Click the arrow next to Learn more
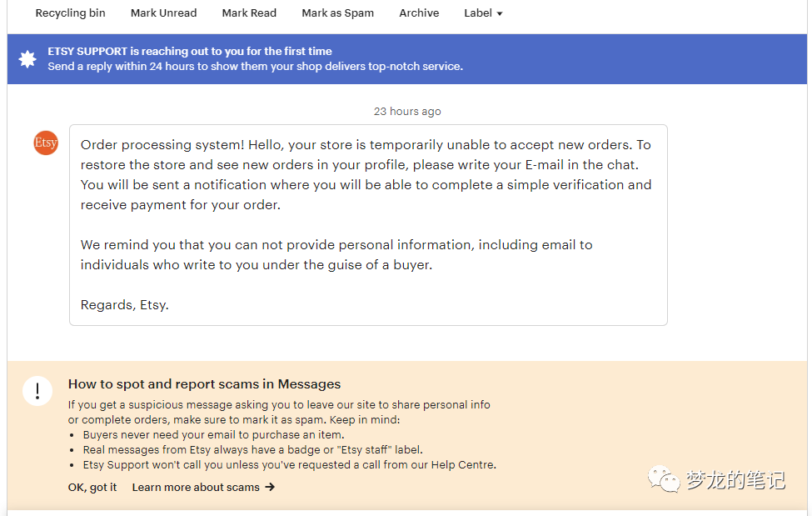Viewport: 812px width, 516px height. pyautogui.click(x=270, y=487)
